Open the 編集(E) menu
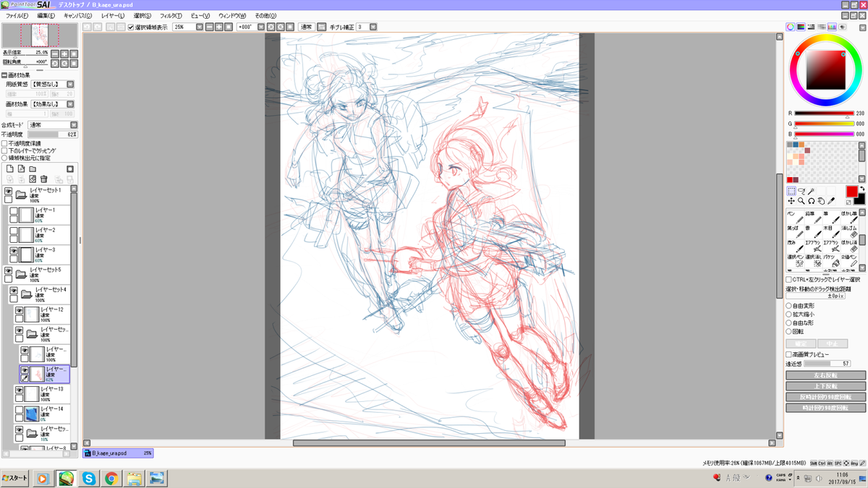This screenshot has width=868, height=488. 46,14
